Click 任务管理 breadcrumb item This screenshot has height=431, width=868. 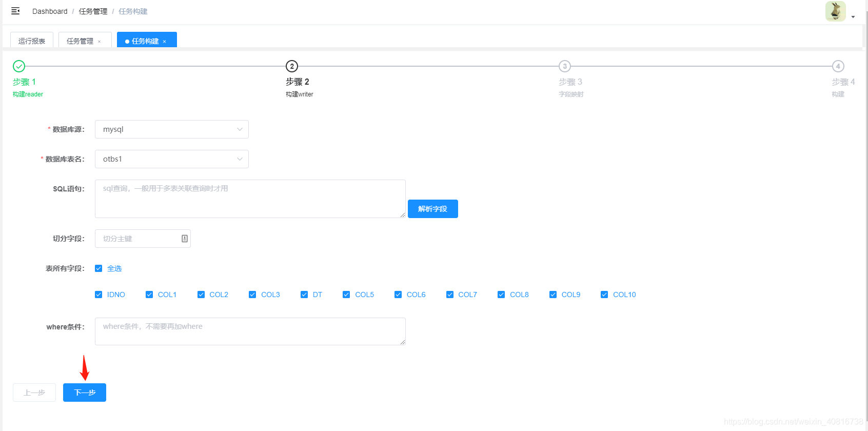93,11
